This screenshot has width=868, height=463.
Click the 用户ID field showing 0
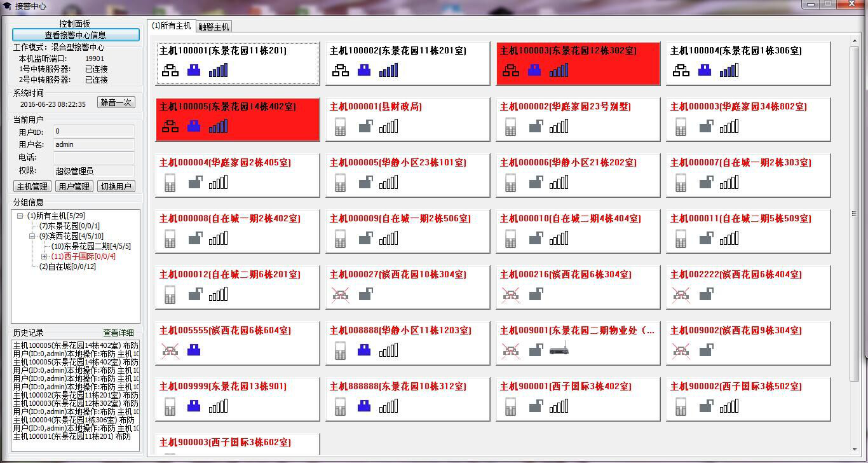coord(94,131)
